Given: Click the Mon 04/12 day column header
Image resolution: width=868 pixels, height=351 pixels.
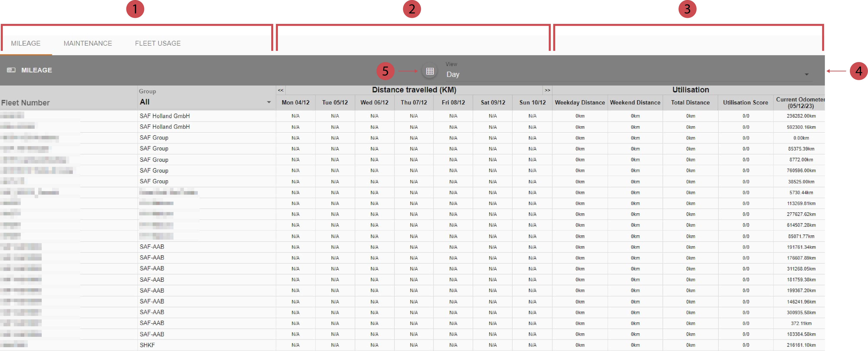Looking at the screenshot, I should [295, 103].
